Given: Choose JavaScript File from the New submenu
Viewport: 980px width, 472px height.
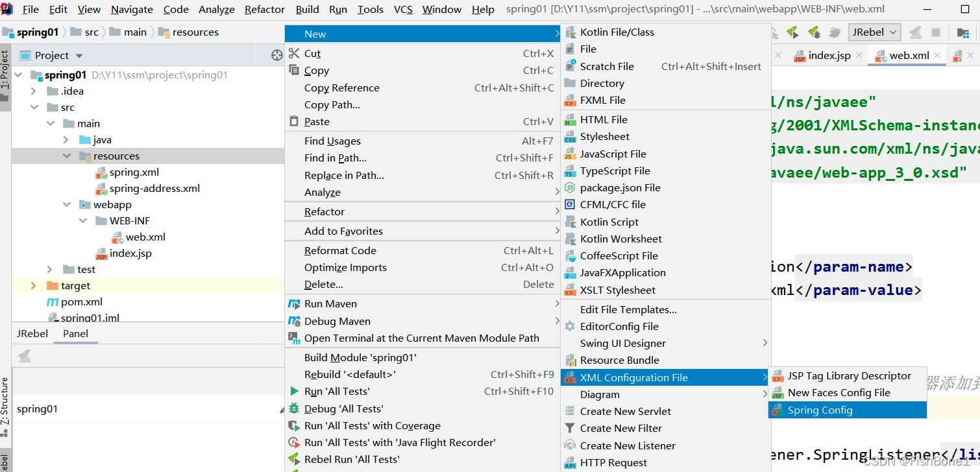Looking at the screenshot, I should [665, 154].
